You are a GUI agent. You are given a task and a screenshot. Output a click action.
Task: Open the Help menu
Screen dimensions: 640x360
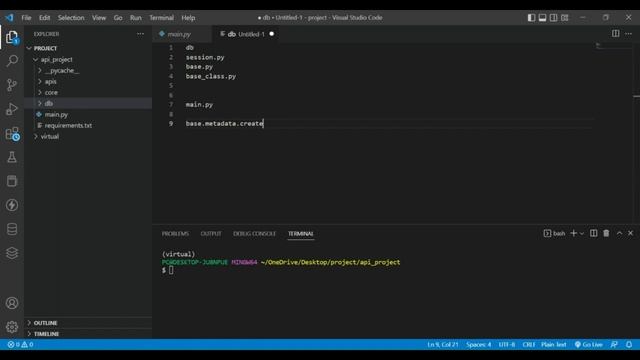point(188,18)
